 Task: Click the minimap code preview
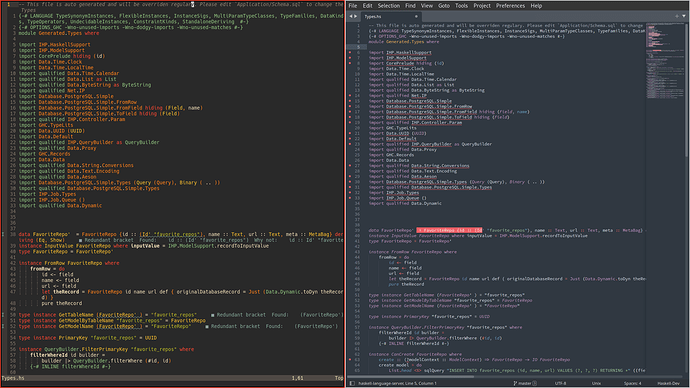pos(664,62)
